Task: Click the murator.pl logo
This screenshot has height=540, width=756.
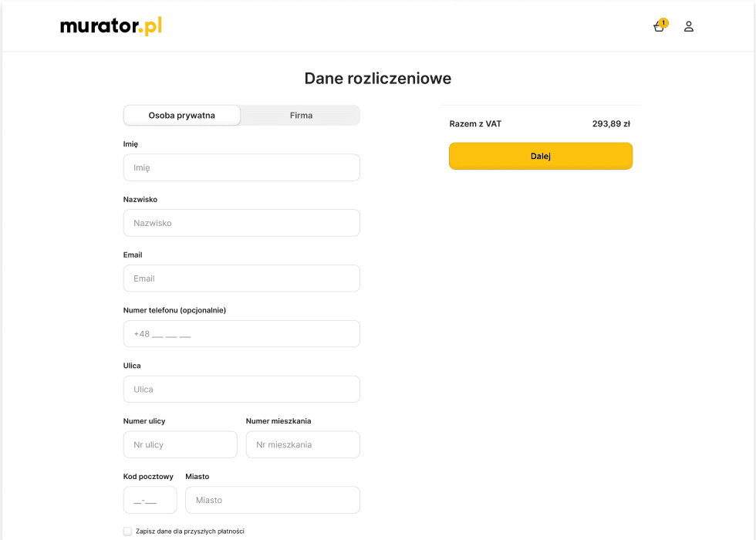Action: 110,25
